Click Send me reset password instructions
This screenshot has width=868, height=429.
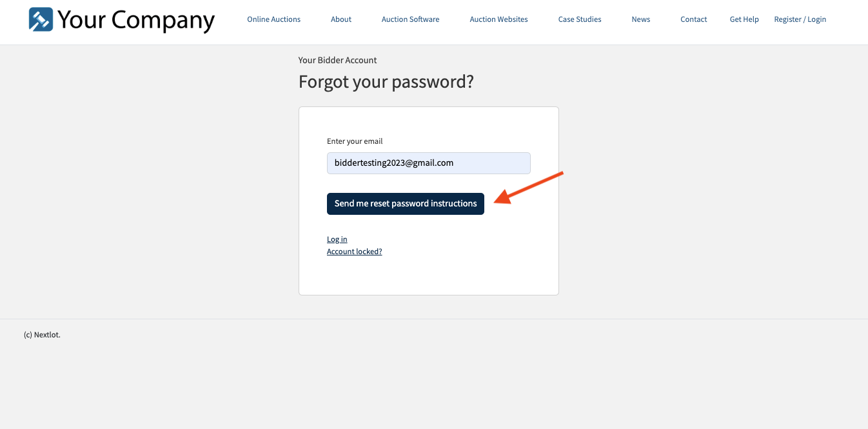coord(406,204)
